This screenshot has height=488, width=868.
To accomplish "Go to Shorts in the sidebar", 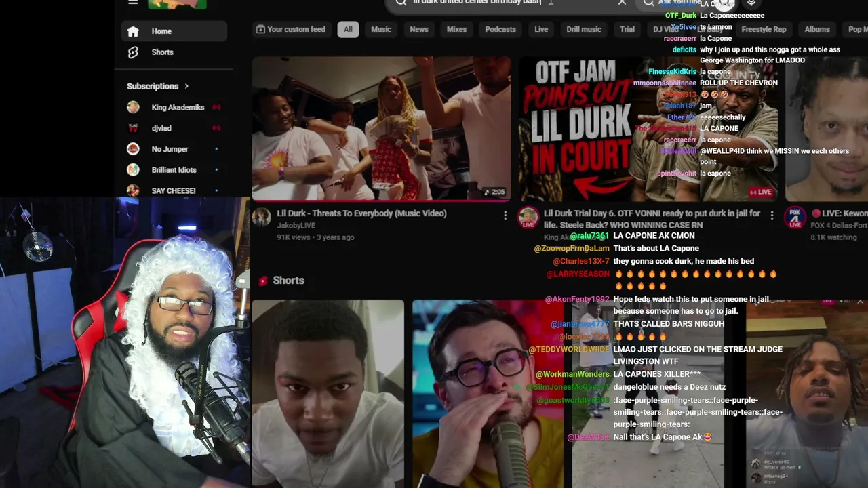I will 174,52.
